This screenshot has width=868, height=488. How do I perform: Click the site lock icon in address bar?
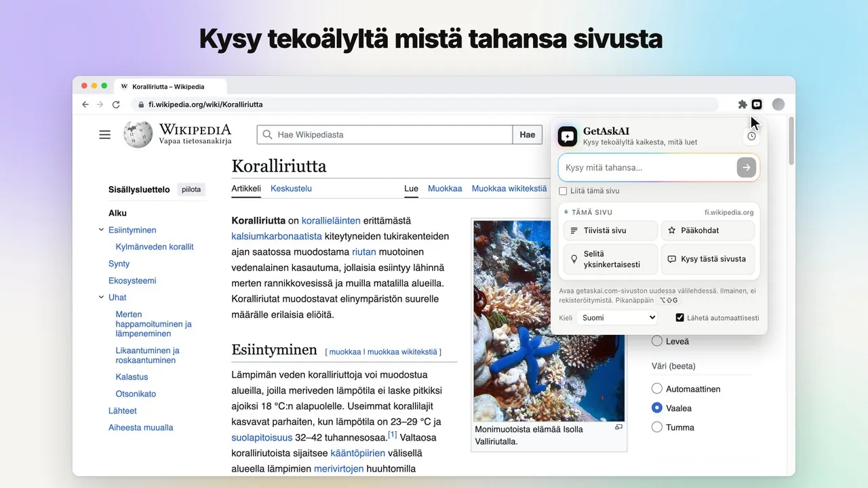click(141, 104)
